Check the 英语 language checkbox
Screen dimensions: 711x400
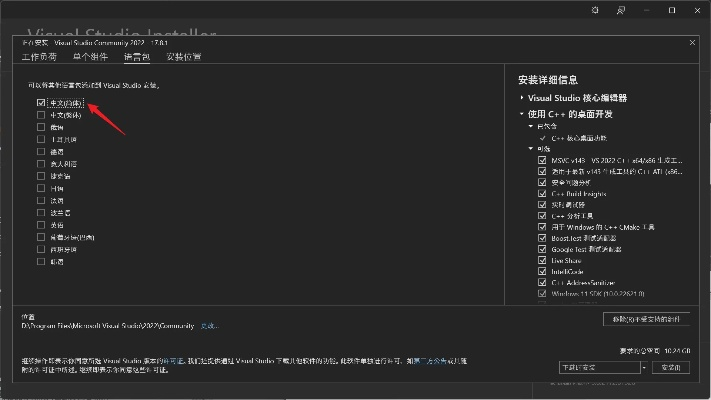tap(41, 225)
